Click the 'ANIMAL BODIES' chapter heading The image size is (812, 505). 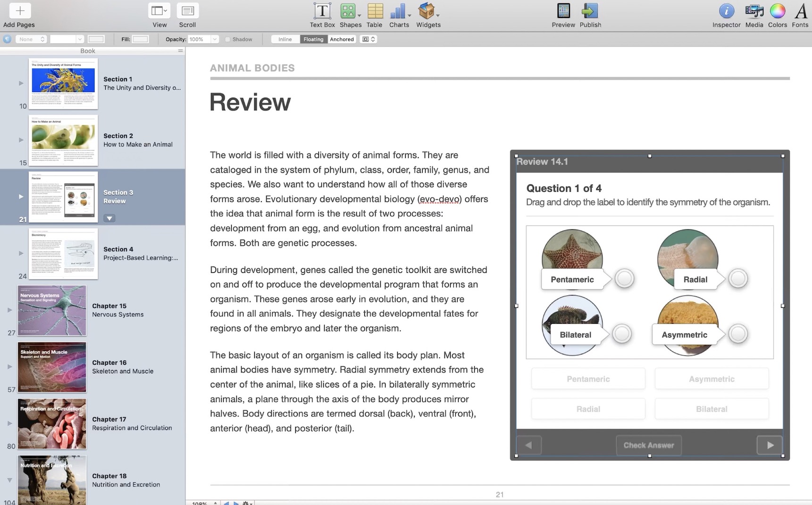[252, 68]
